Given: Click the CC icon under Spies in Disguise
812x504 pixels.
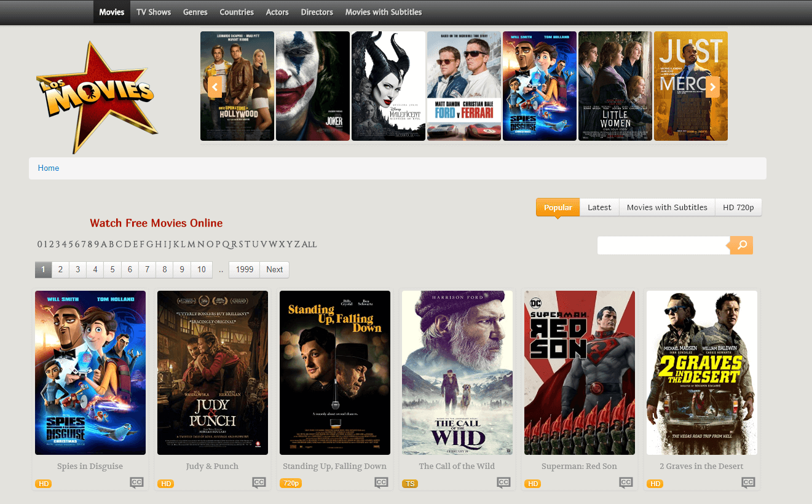Looking at the screenshot, I should (136, 482).
